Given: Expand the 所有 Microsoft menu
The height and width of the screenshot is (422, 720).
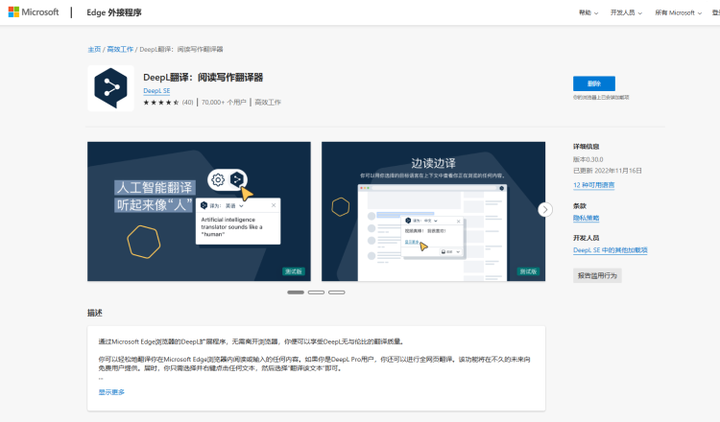Looking at the screenshot, I should (678, 13).
